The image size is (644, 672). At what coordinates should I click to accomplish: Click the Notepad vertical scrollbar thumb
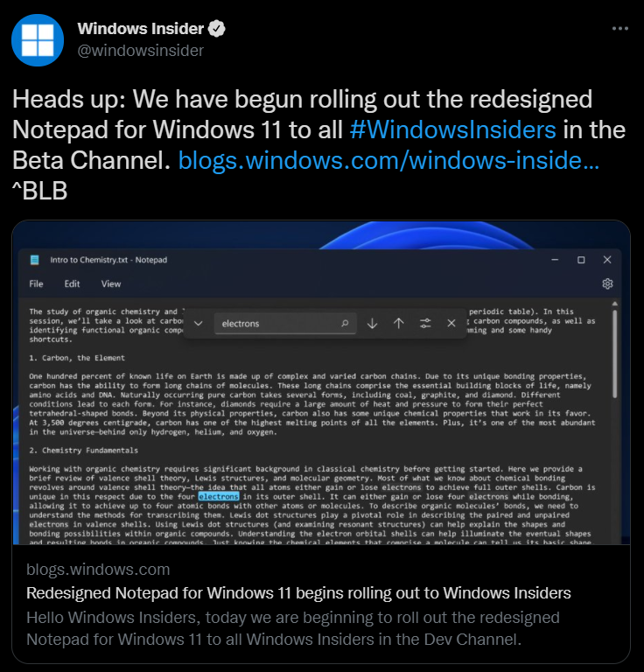click(x=615, y=353)
